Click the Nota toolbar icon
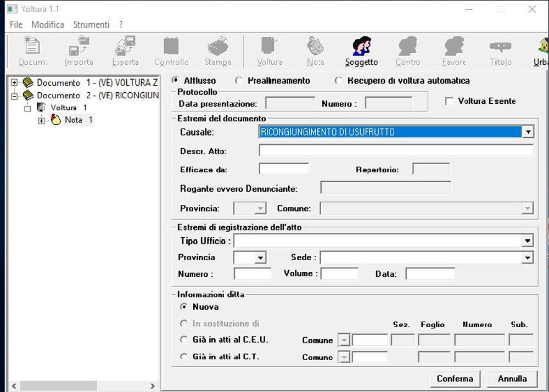The image size is (549, 392). [x=316, y=46]
